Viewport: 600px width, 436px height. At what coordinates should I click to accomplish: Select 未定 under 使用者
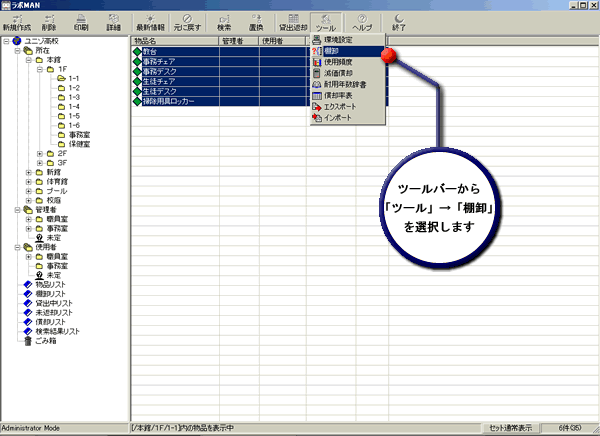[48, 275]
